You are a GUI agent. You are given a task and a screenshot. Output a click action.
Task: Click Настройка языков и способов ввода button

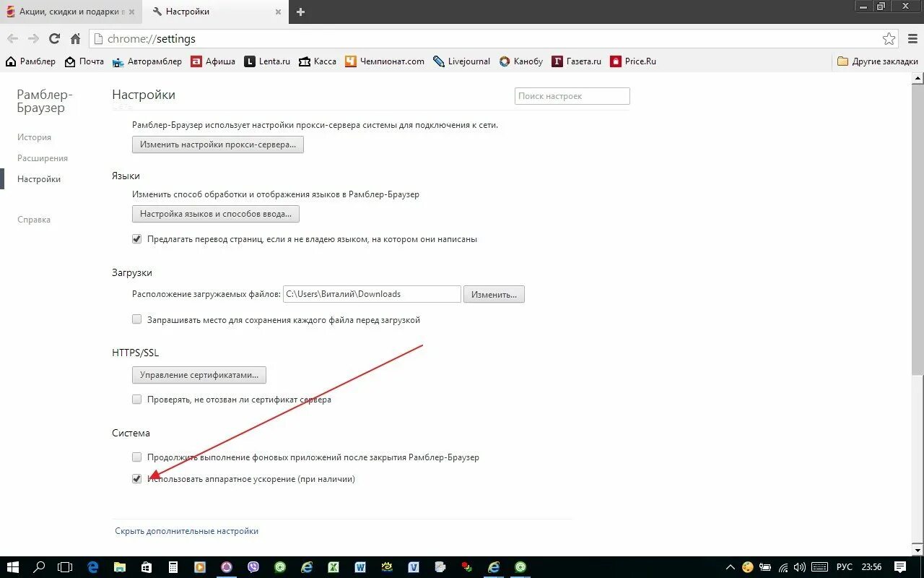coord(216,214)
